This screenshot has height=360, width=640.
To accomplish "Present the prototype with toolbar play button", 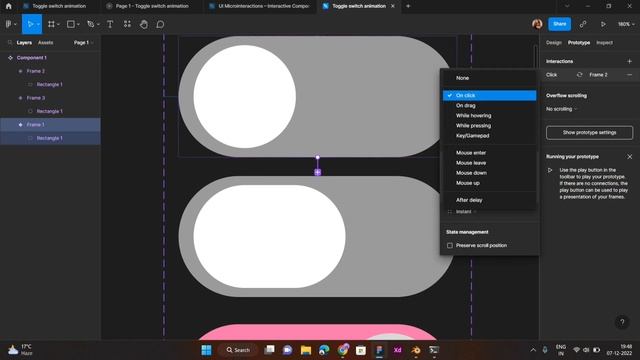I will (x=603, y=24).
